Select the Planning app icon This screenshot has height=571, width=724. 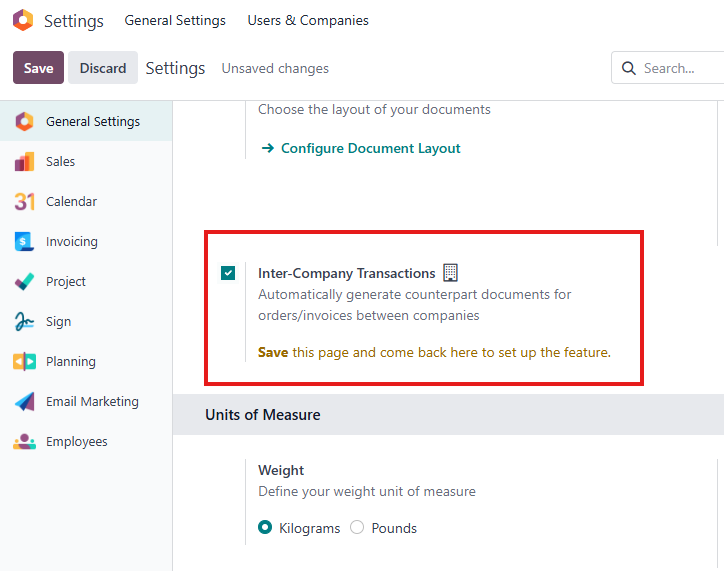tap(24, 361)
